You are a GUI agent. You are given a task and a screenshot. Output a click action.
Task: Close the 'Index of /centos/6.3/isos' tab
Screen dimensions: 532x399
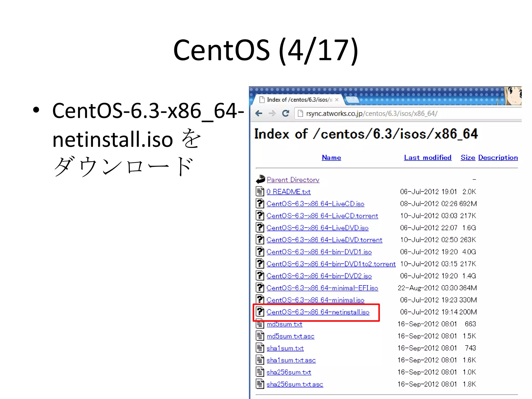click(337, 100)
